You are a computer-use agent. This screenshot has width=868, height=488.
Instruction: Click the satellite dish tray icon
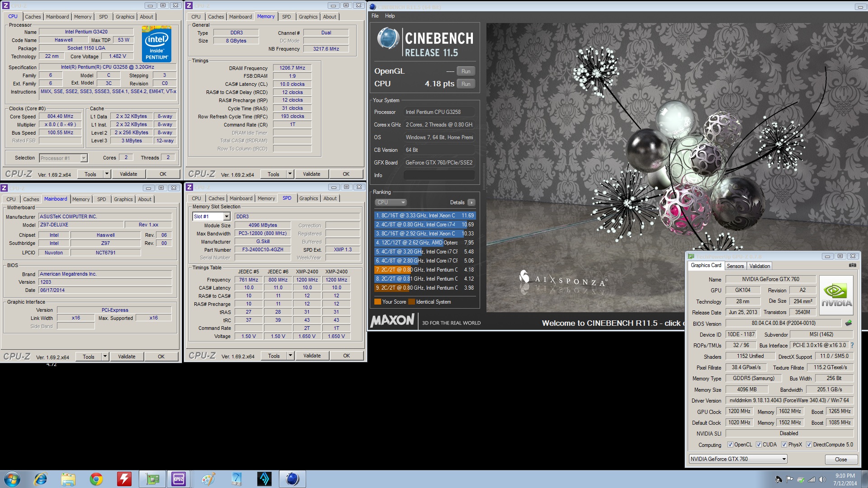point(778,479)
